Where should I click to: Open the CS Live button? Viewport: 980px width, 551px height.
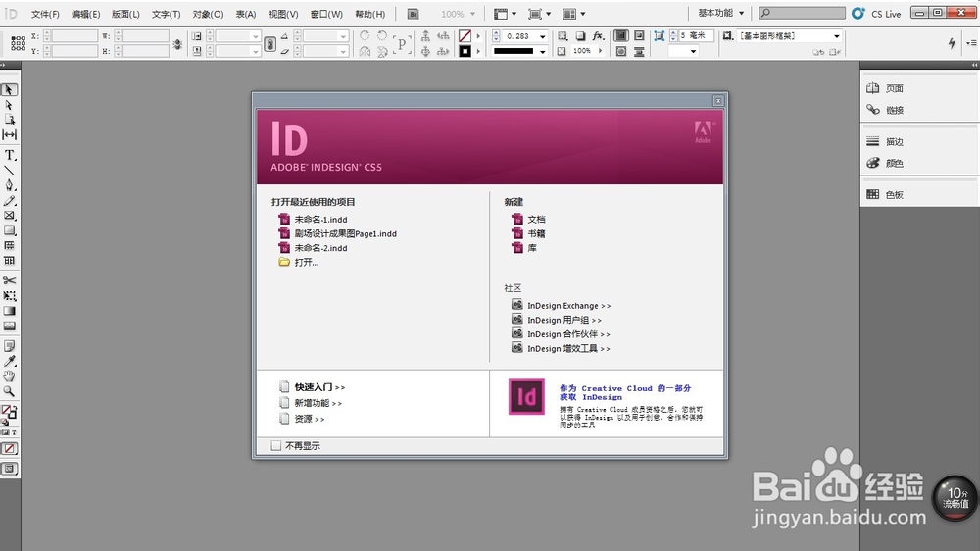(x=878, y=13)
